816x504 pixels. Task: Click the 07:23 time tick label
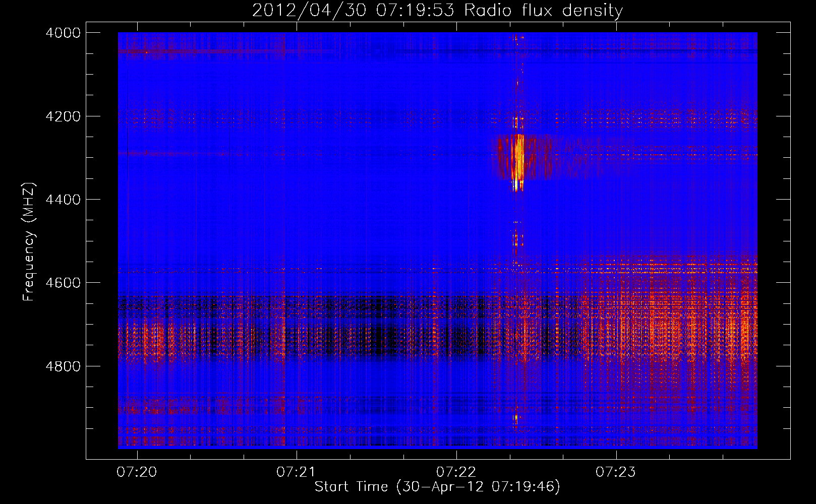pyautogui.click(x=616, y=472)
